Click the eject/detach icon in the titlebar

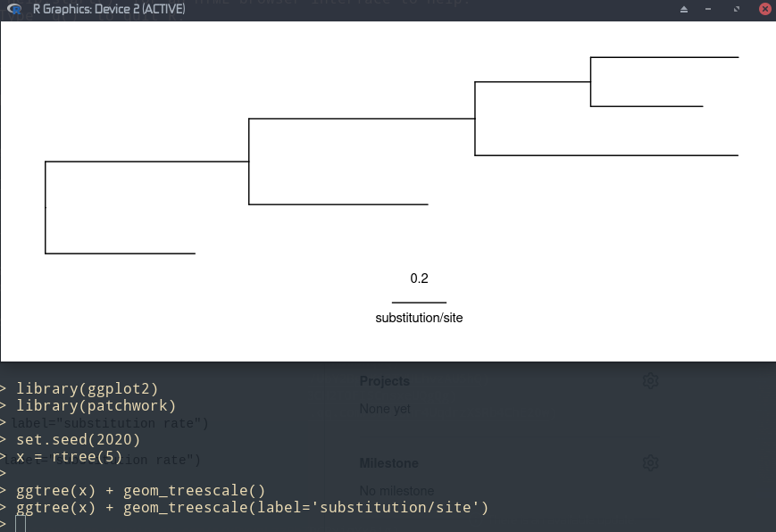[684, 9]
